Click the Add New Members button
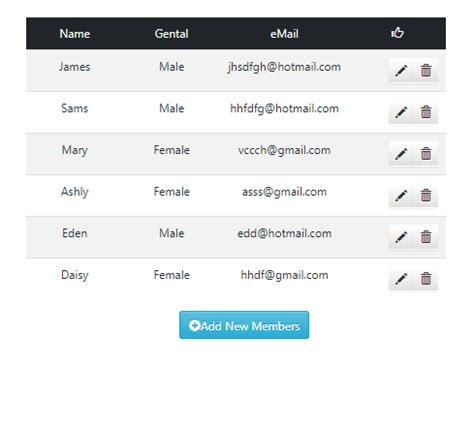Viewport: 474px width, 428px height. coord(244,325)
